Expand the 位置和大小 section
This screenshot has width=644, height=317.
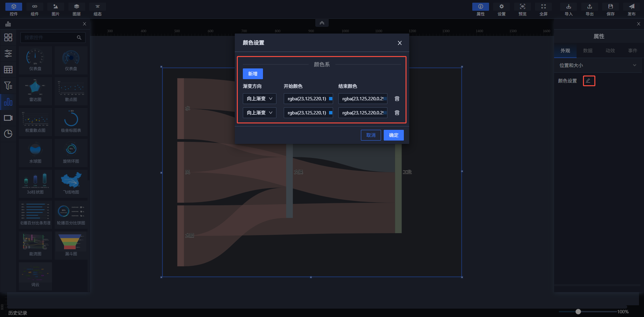(598, 65)
